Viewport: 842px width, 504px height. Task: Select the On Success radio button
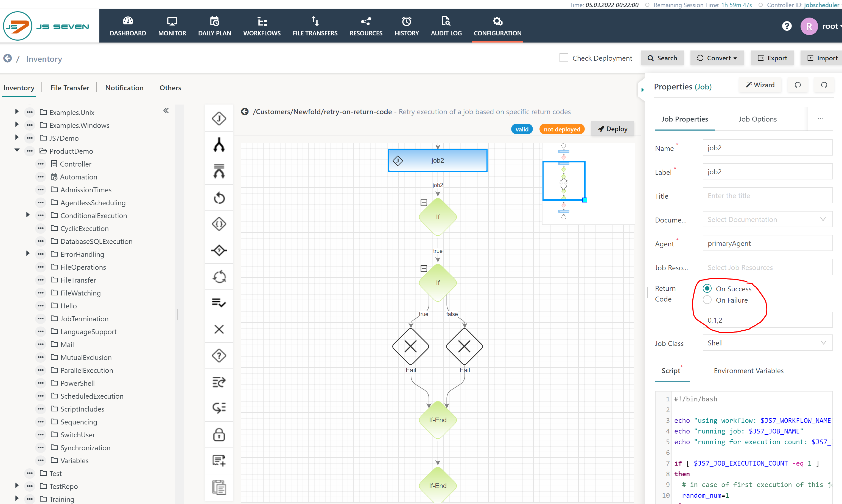[707, 288]
